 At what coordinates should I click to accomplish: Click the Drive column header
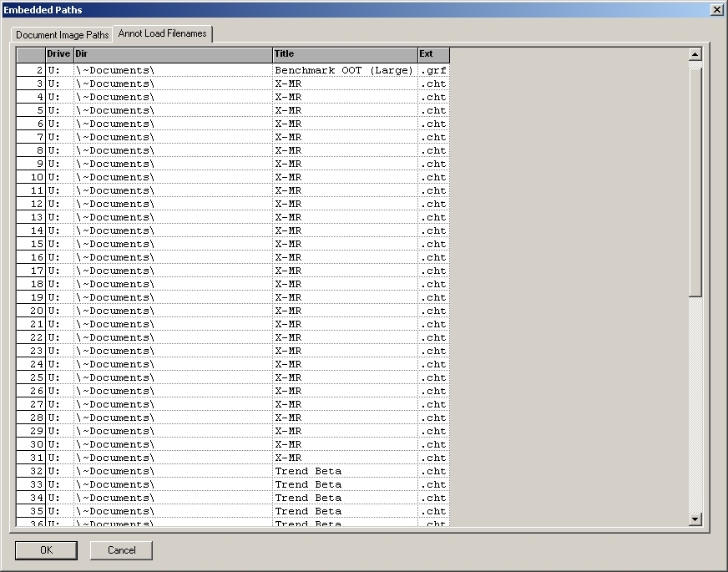click(x=59, y=54)
